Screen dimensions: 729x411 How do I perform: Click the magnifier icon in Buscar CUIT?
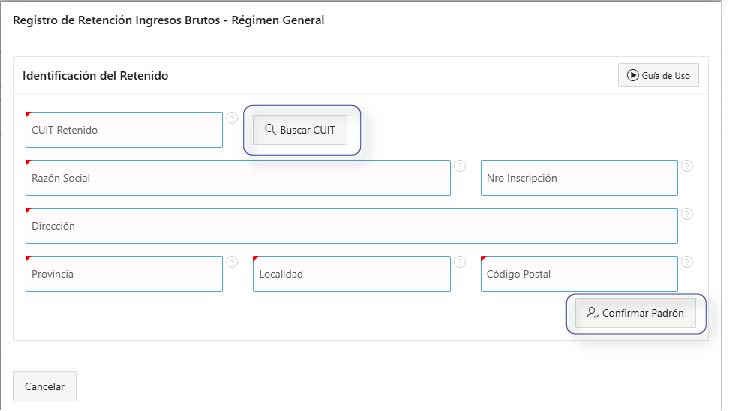tap(270, 130)
